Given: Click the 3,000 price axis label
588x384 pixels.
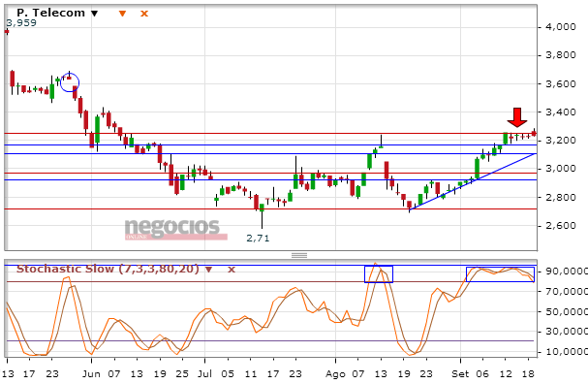Looking at the screenshot, I should pos(561,169).
